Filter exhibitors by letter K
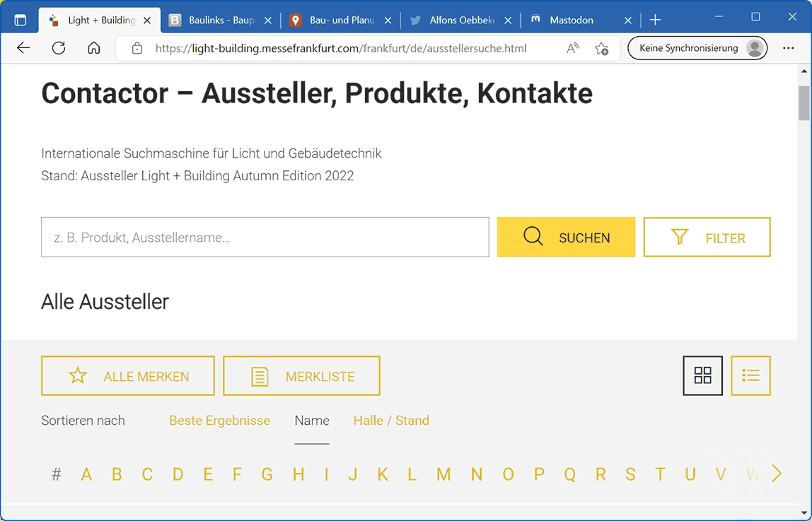Screen dimensions: 812x521 tap(383, 474)
